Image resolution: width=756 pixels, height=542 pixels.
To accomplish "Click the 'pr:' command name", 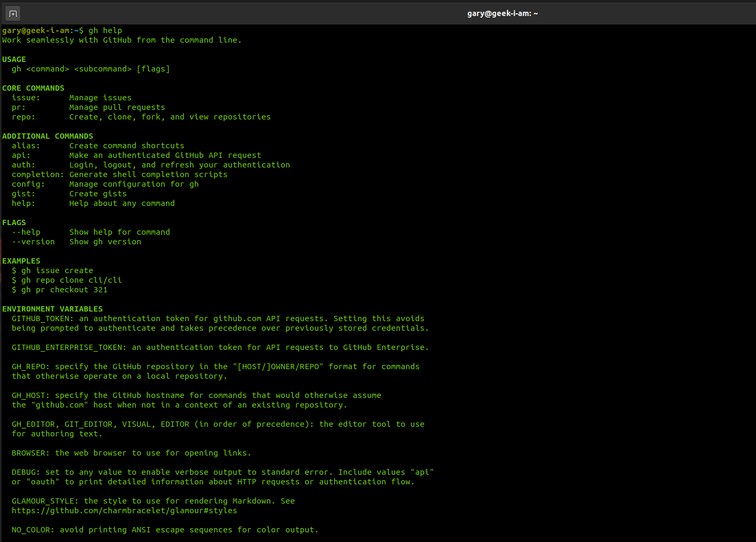I will pos(19,107).
